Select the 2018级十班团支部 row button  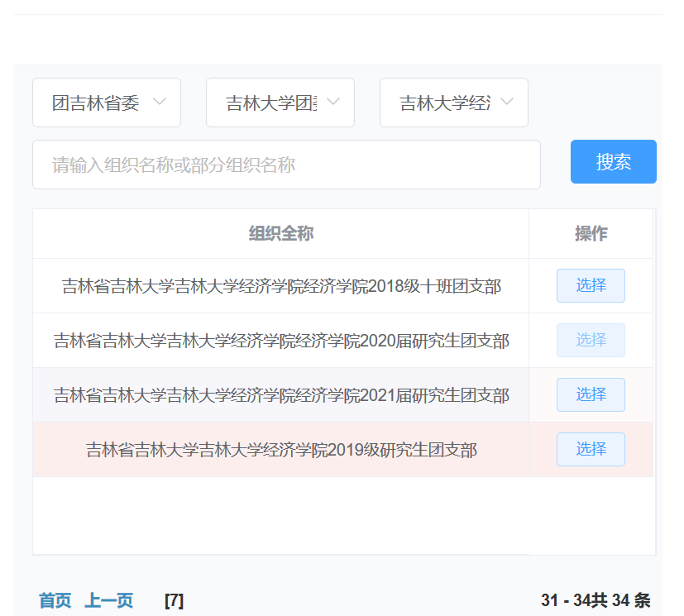point(591,285)
